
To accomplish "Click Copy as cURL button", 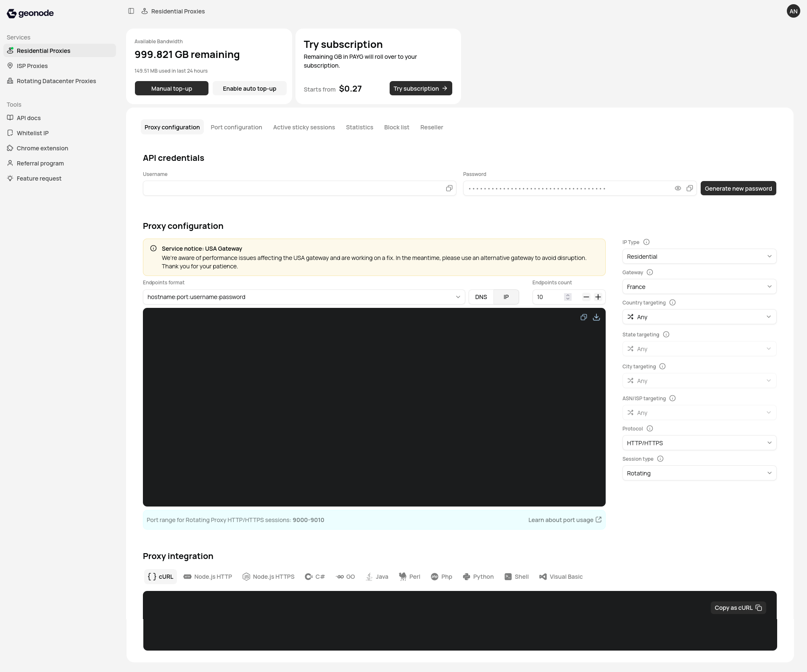I will pyautogui.click(x=738, y=608).
